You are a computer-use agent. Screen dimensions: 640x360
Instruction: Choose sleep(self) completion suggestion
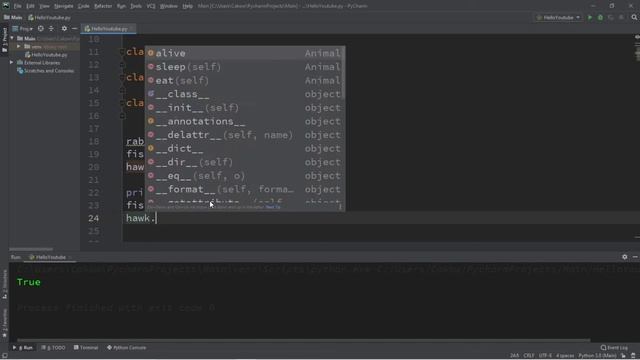[x=245, y=67]
